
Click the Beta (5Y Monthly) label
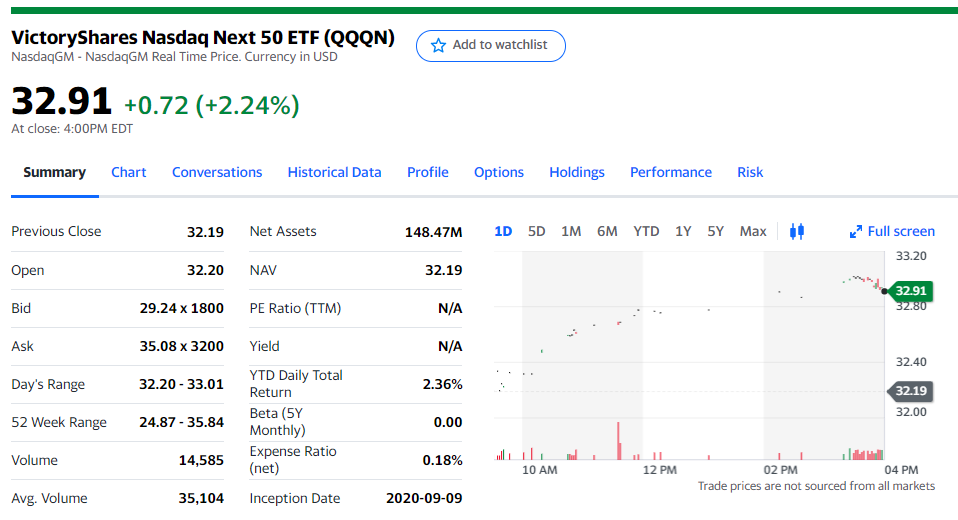tap(277, 422)
